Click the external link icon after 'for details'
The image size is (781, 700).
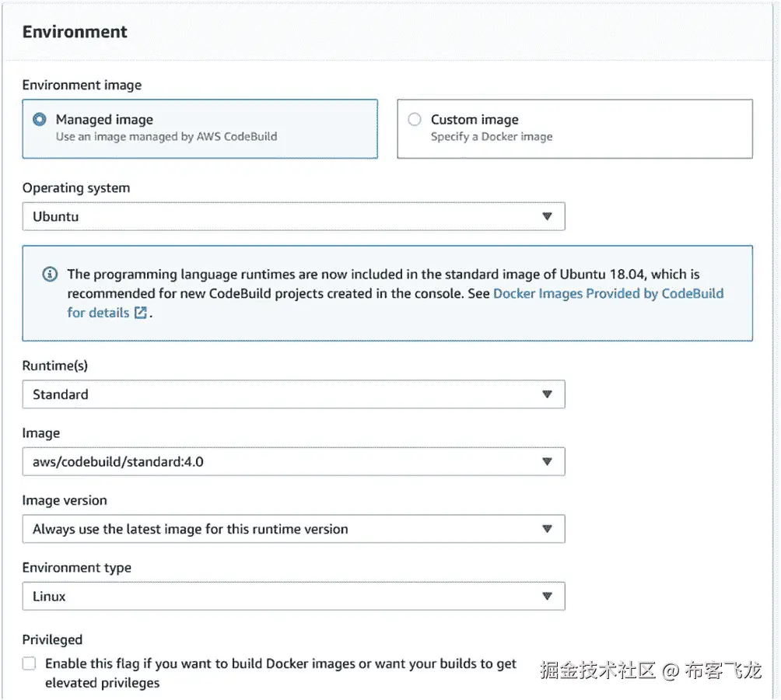[x=140, y=313]
